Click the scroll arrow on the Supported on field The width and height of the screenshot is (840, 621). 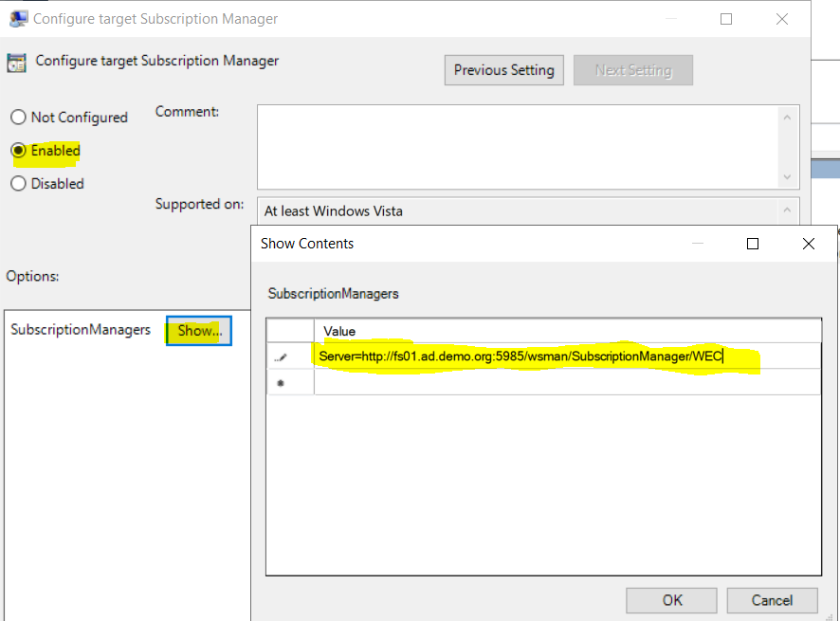pyautogui.click(x=788, y=210)
